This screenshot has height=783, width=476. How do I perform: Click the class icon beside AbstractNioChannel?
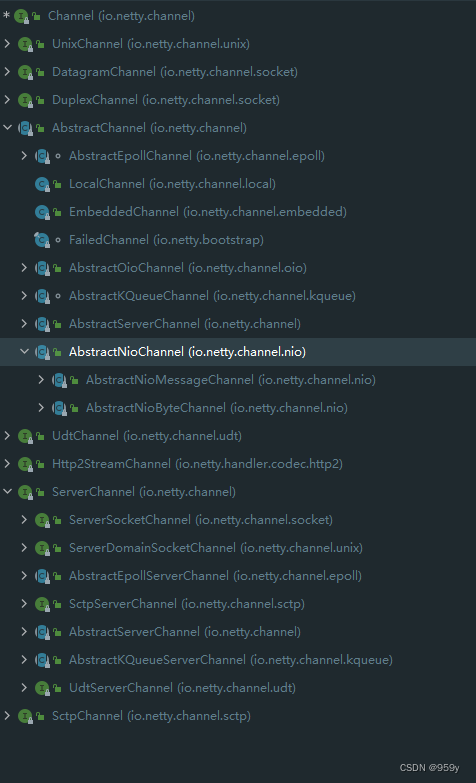tap(42, 352)
